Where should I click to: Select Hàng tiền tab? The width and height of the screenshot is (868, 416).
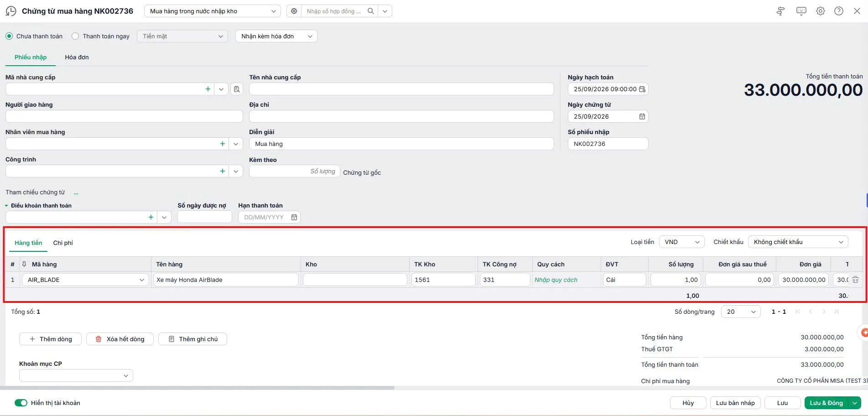click(x=28, y=243)
